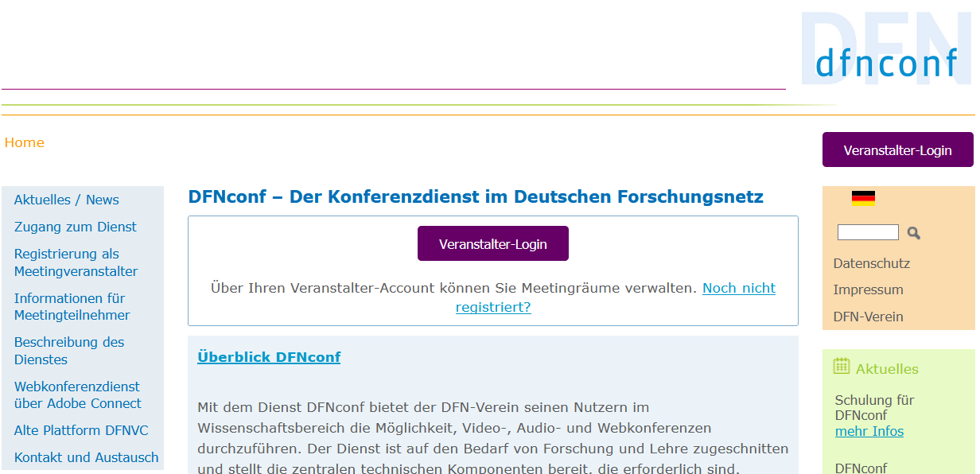Click the top-right Veranstalter-Login button

pos(898,150)
